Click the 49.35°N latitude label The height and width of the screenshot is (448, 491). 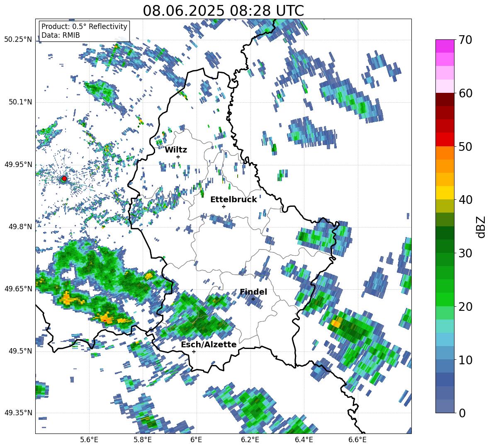(x=18, y=413)
